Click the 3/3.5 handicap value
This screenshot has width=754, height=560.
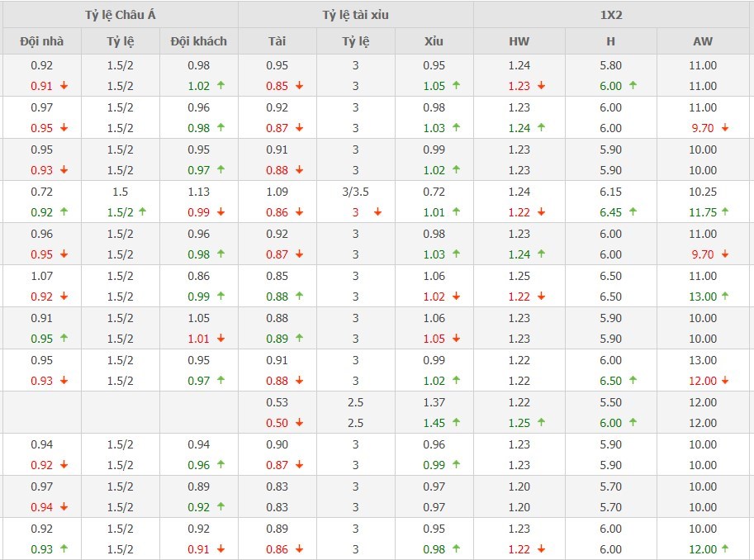pos(355,192)
